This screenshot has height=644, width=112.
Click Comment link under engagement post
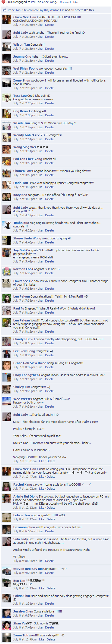pos(66,2)
